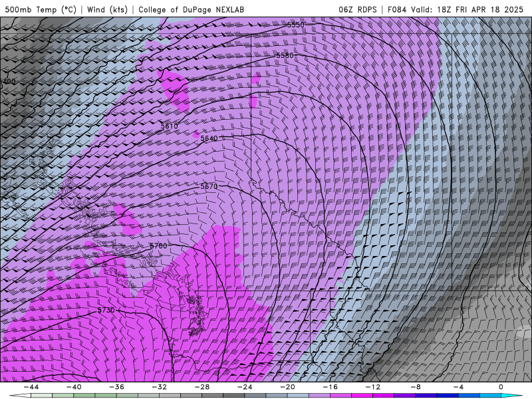Screen dimensions: 532x399
Task: Click the 5730 height contour label
Action: 106,310
